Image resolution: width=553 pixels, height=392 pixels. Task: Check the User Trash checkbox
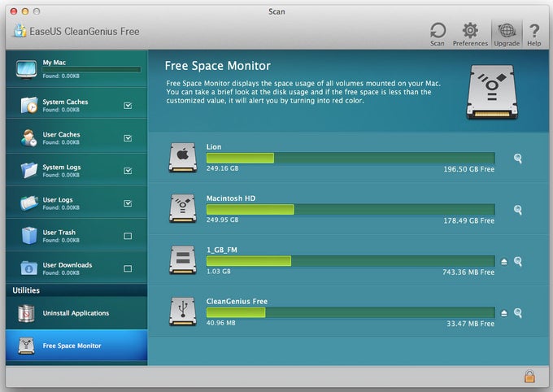point(128,236)
